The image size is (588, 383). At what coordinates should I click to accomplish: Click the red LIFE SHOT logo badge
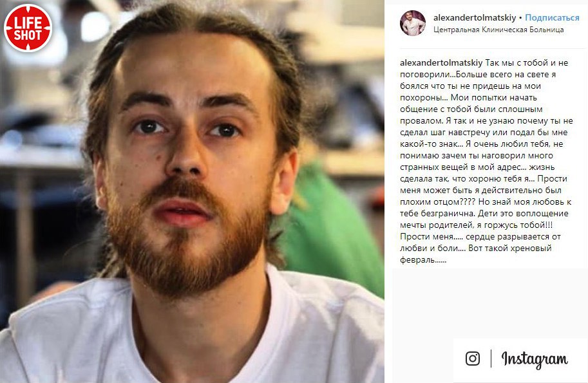pyautogui.click(x=28, y=28)
